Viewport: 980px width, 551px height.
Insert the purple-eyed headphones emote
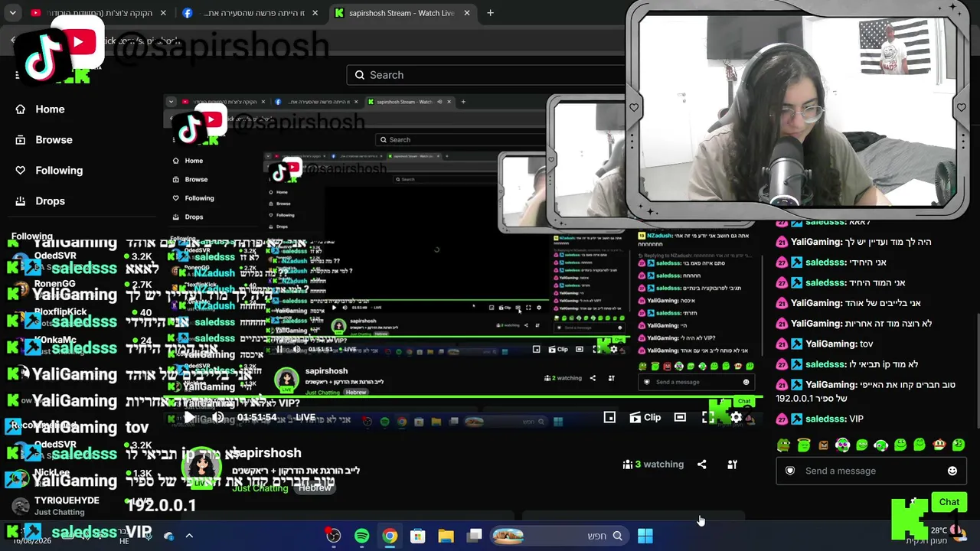842,445
